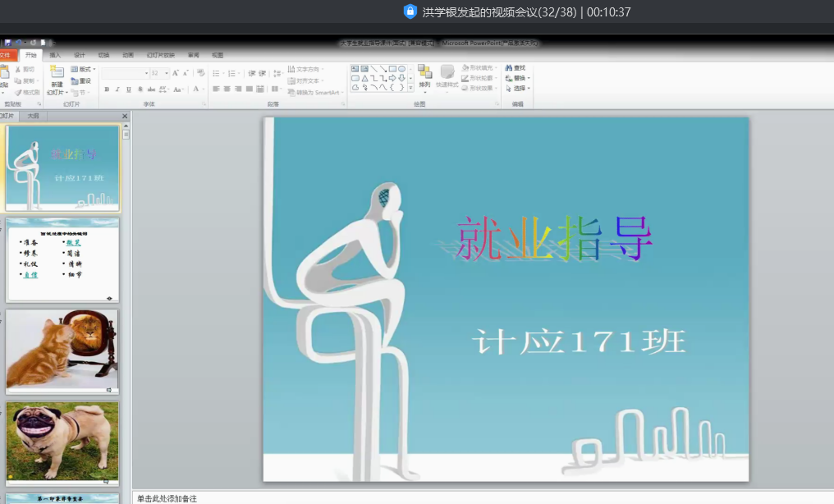This screenshot has height=504, width=834.
Task: Toggle italic formatting
Action: tap(118, 89)
